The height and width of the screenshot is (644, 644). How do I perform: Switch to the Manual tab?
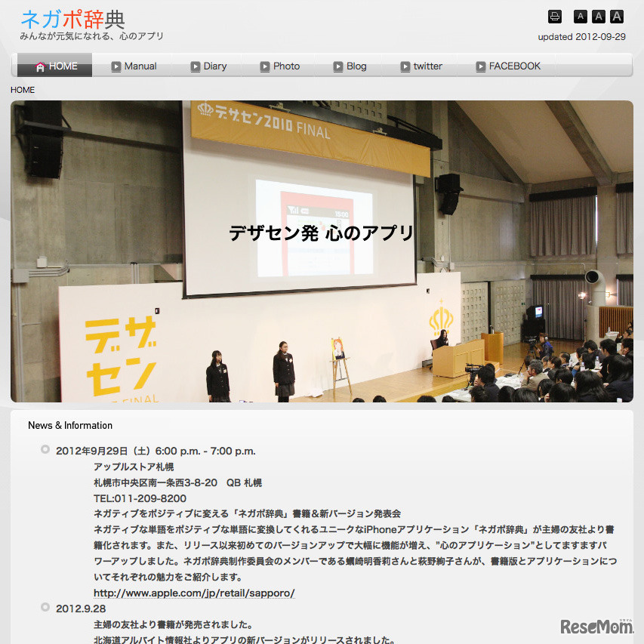140,66
